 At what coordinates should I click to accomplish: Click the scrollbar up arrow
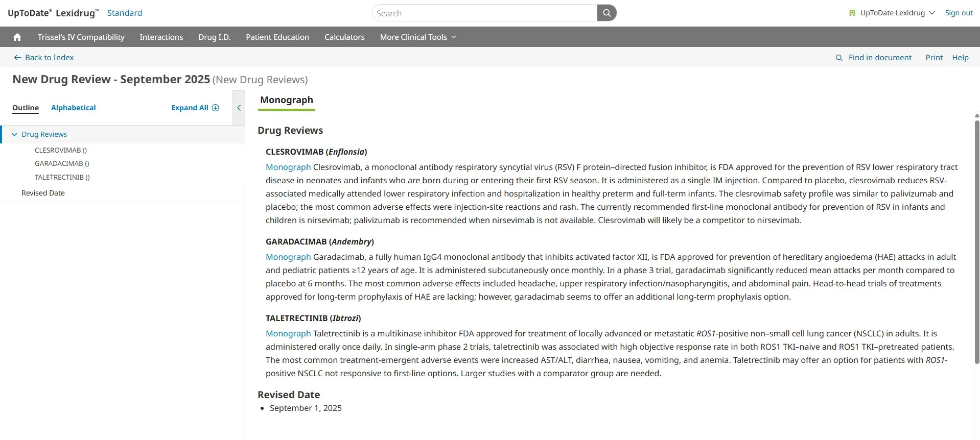coord(977,116)
